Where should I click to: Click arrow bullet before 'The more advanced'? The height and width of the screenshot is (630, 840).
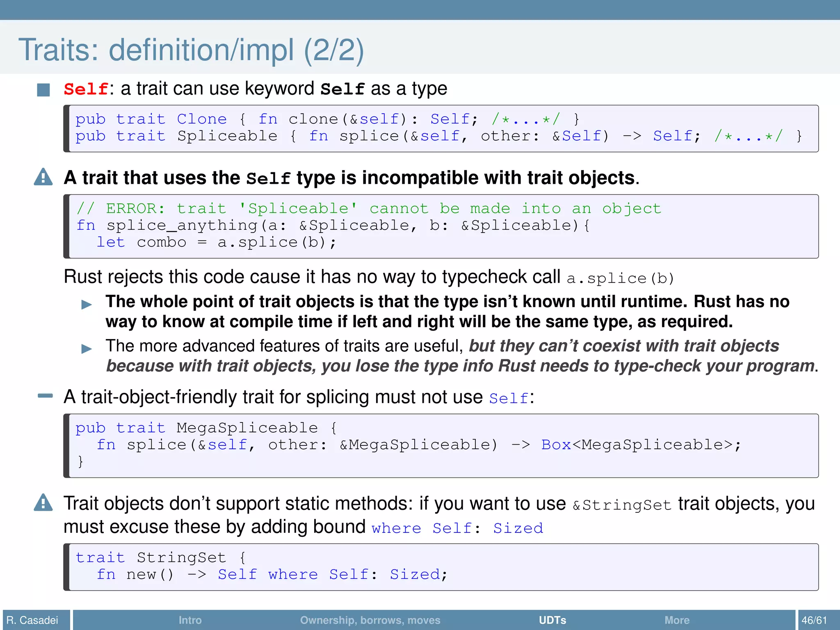pos(87,349)
